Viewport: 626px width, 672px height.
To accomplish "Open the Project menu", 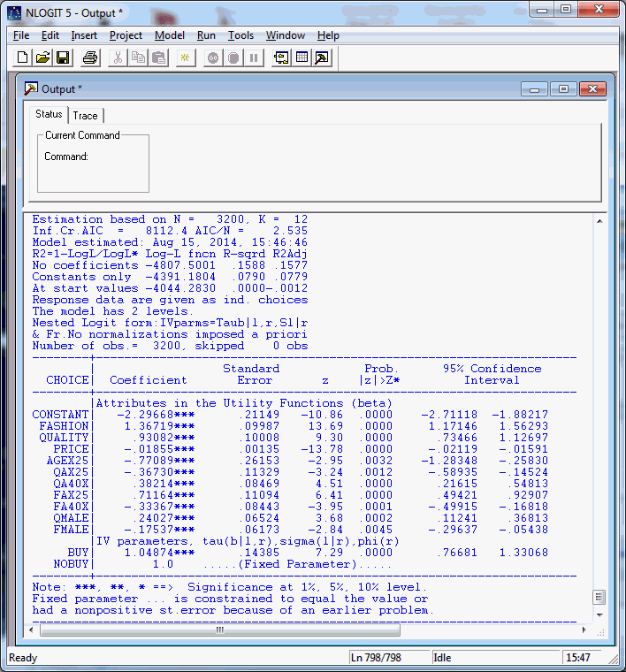I will tap(126, 35).
